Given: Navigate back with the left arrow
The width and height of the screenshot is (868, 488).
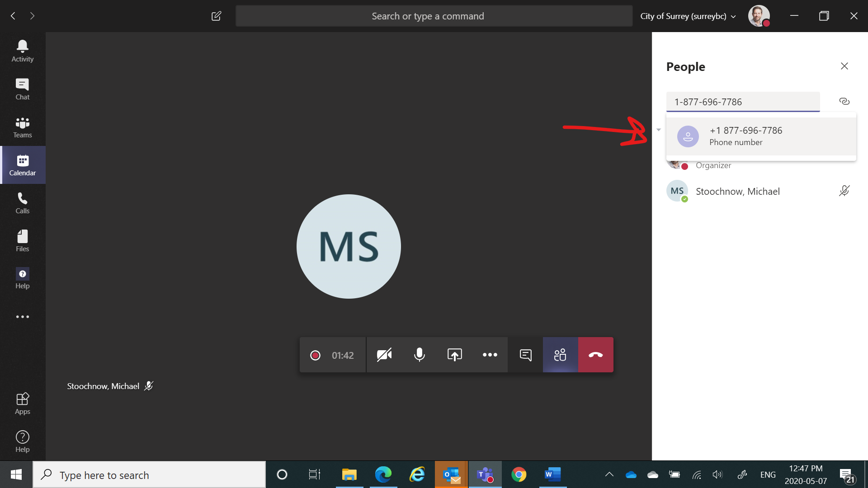Looking at the screenshot, I should 13,16.
